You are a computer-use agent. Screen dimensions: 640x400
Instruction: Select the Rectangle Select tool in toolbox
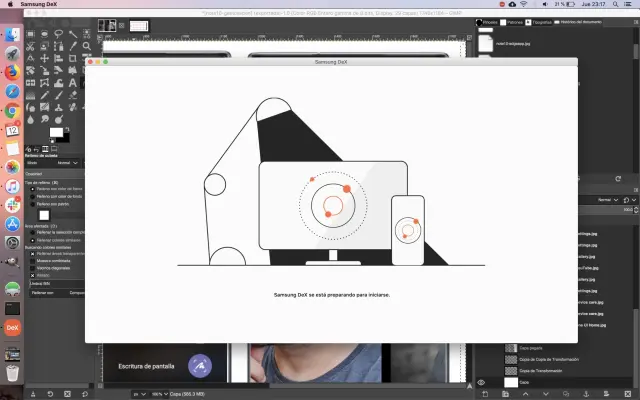[x=32, y=33]
